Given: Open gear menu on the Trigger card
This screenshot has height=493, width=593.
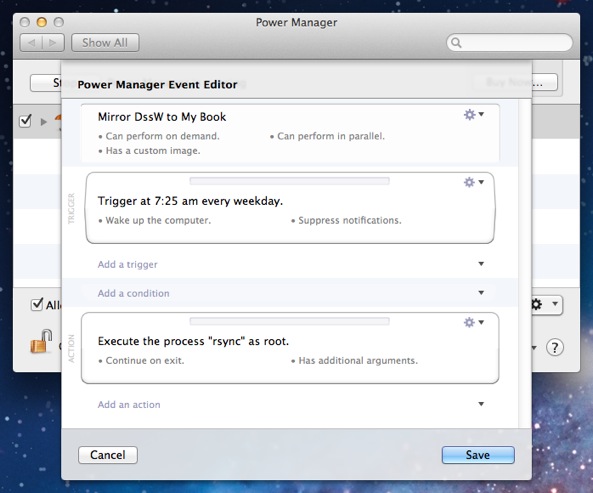Looking at the screenshot, I should pos(473,182).
